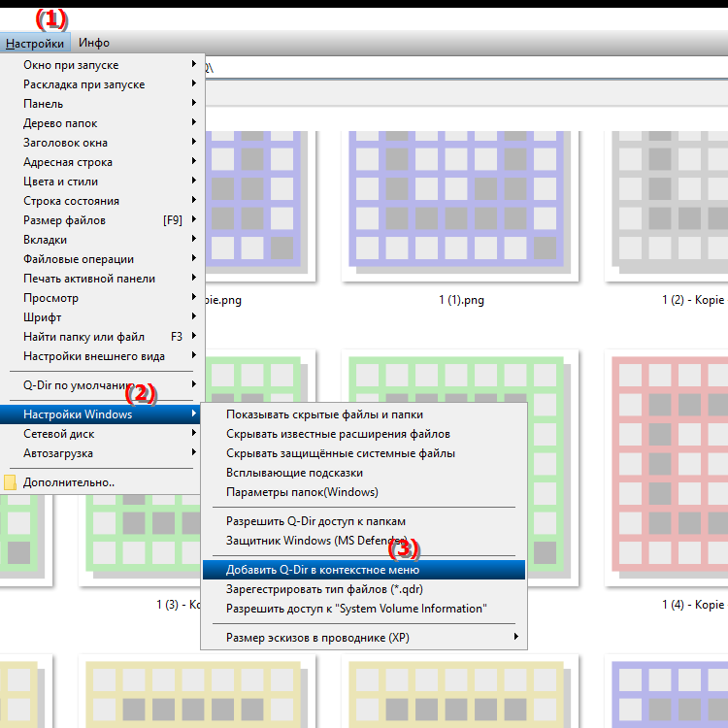Open Печать активной панели submenu
The height and width of the screenshot is (728, 728).
[101, 279]
